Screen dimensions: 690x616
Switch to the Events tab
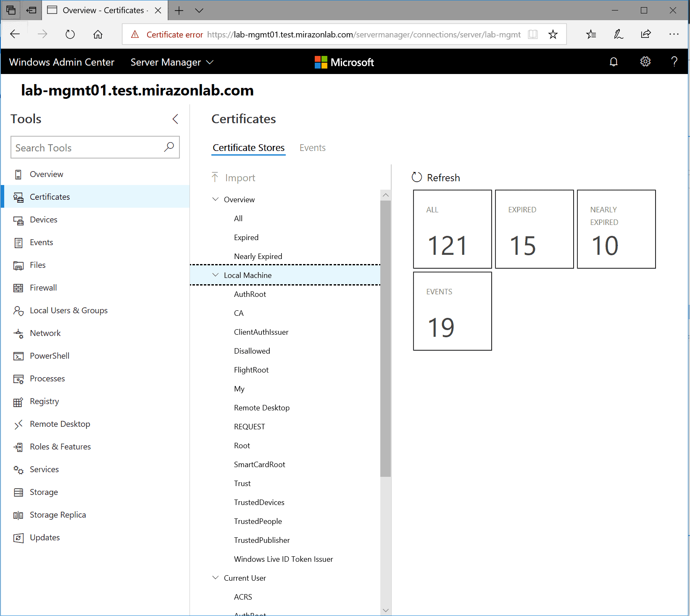tap(312, 148)
